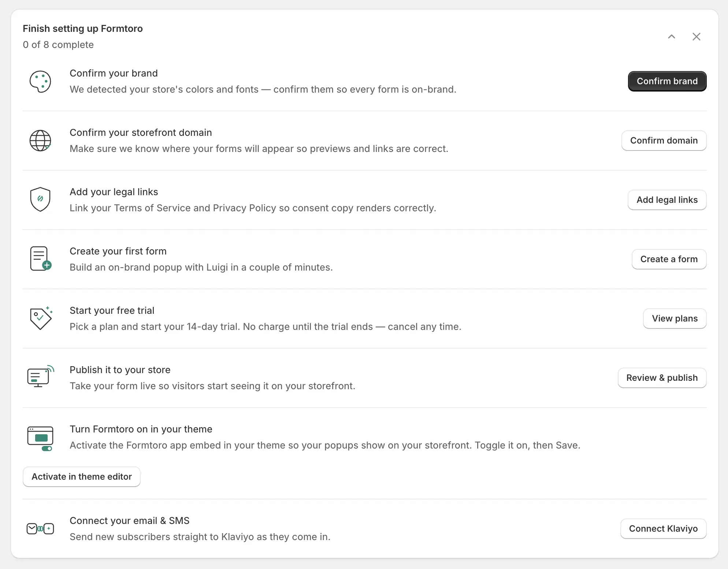Select the 'Connect your email & SMS' step title
728x569 pixels.
point(129,521)
